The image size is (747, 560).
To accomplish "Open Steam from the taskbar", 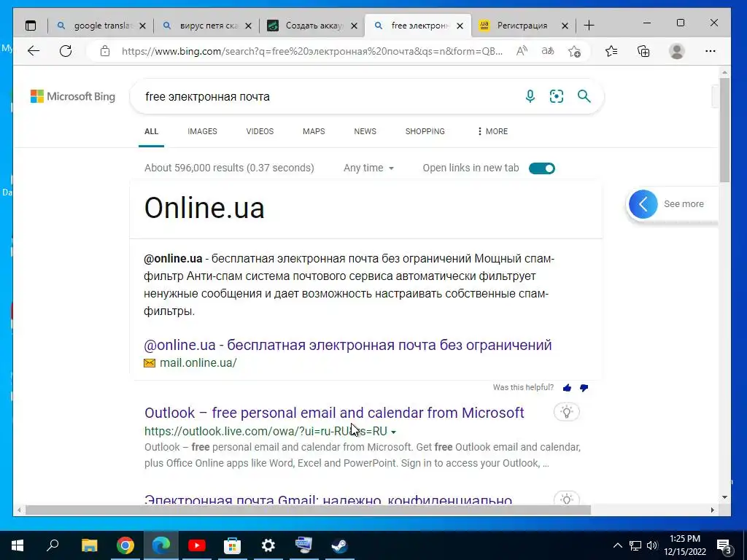I will coord(339,545).
